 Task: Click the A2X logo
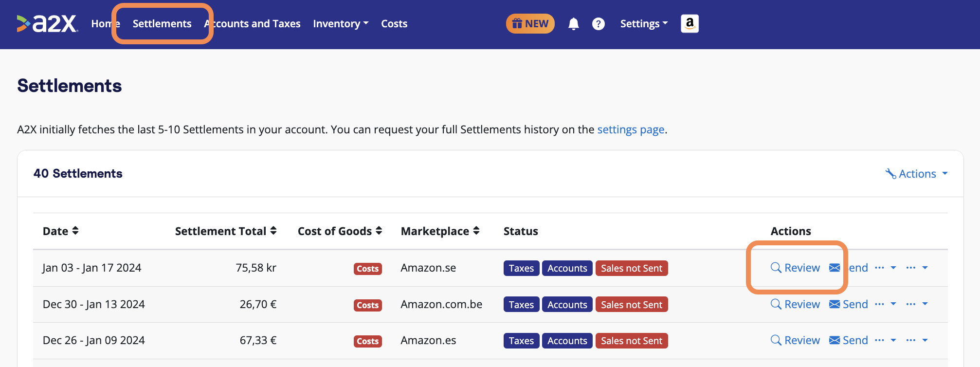click(47, 23)
